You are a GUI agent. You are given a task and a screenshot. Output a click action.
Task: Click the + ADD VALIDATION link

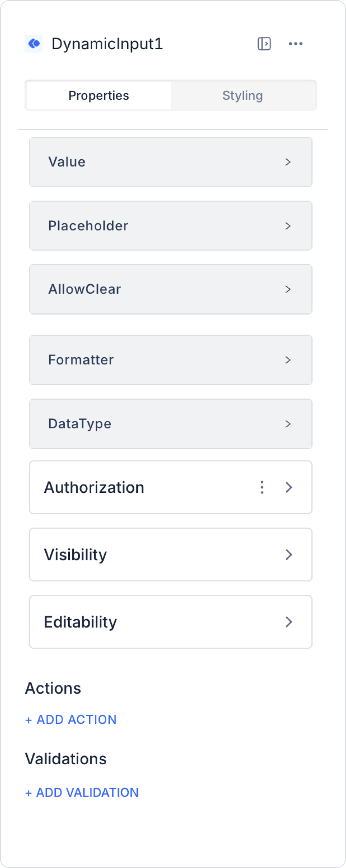tap(82, 792)
